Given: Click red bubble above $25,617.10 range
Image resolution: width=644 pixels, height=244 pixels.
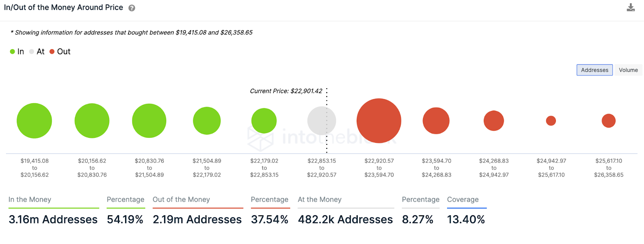Looking at the screenshot, I should tap(608, 121).
